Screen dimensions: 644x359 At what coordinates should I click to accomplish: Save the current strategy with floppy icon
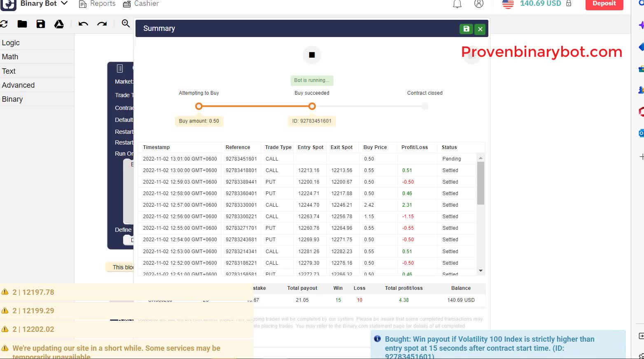pos(40,24)
